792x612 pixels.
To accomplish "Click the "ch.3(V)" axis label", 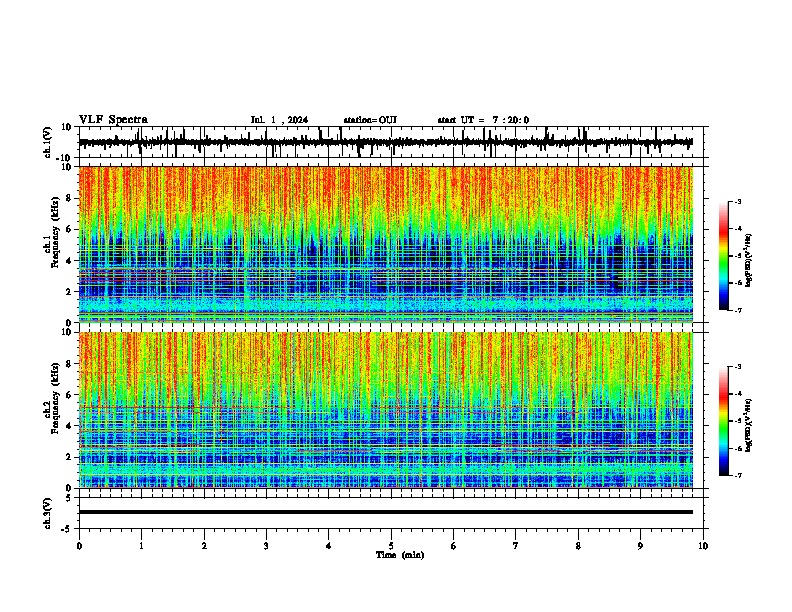I will coord(48,513).
